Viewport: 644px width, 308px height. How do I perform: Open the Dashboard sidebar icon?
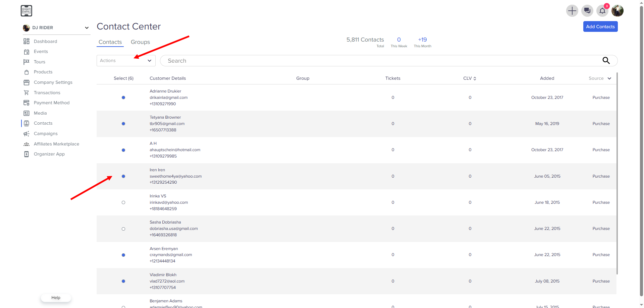point(26,41)
